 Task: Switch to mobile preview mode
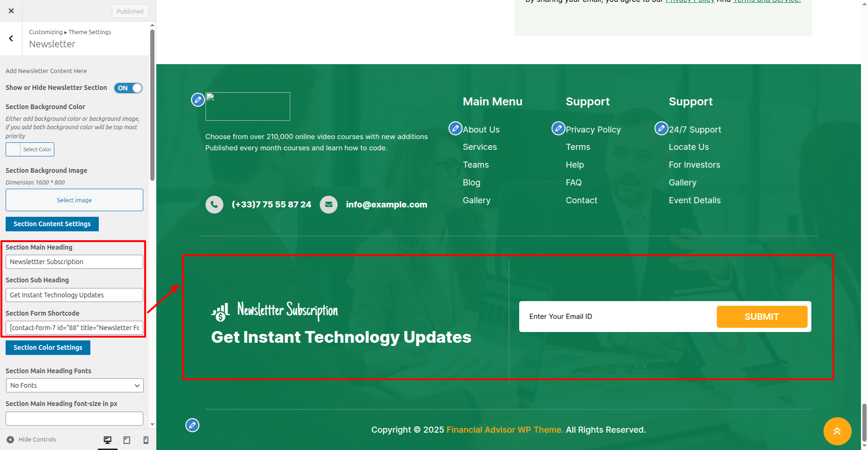pos(146,440)
